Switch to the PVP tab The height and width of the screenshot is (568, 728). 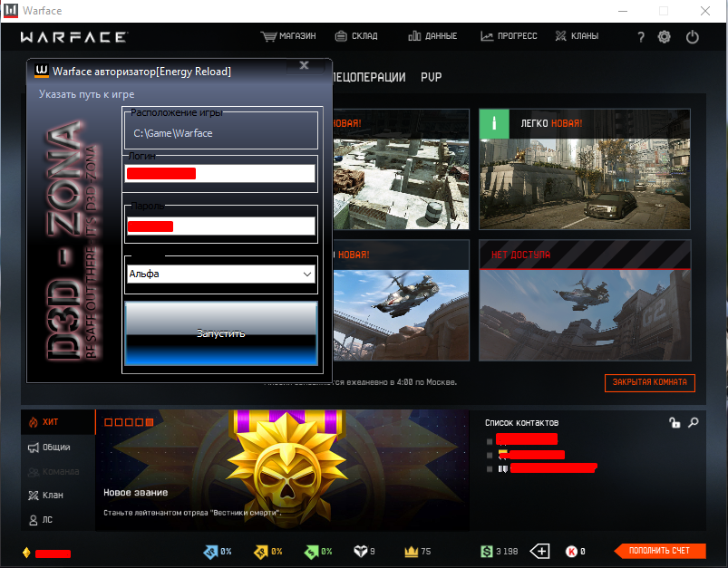[431, 77]
